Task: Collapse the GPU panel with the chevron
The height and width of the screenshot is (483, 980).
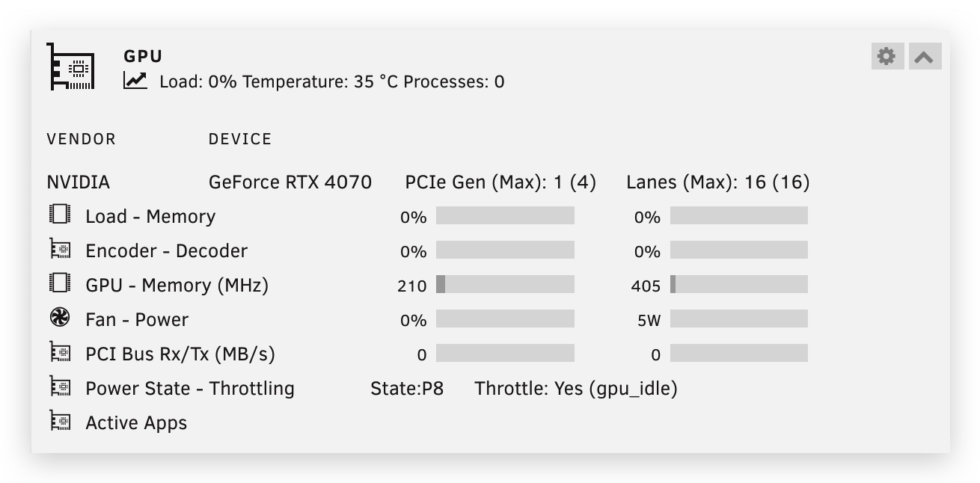Action: click(x=925, y=56)
